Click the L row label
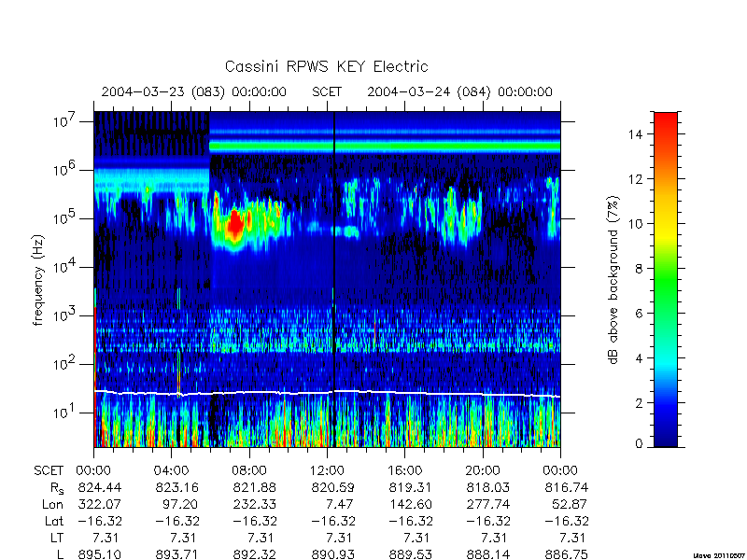Screen dimensions: 747x560 point(60,554)
